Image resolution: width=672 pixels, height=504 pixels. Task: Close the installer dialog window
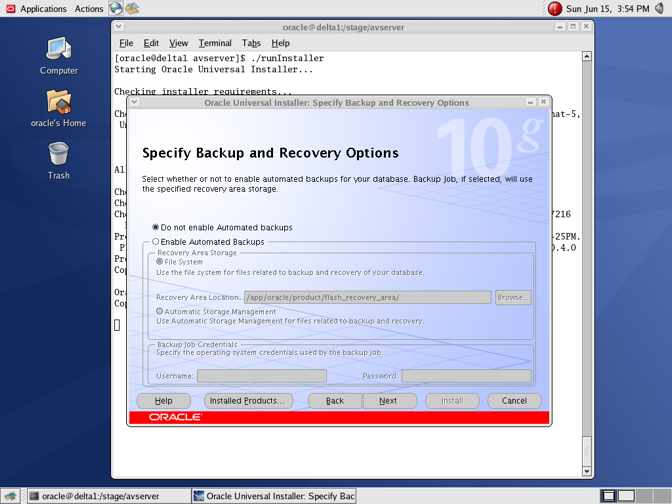[543, 102]
